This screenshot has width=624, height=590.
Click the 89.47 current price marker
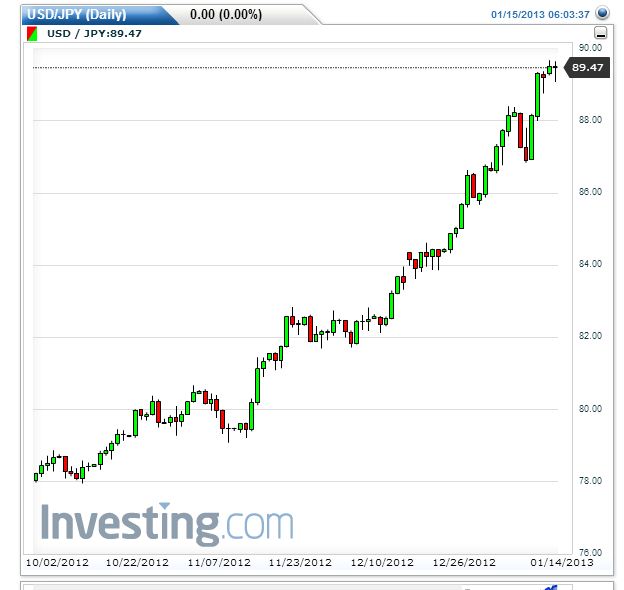click(587, 68)
